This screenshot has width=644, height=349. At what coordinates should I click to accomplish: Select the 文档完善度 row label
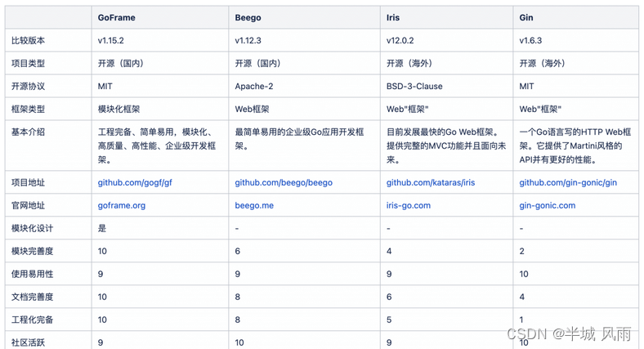pyautogui.click(x=32, y=297)
